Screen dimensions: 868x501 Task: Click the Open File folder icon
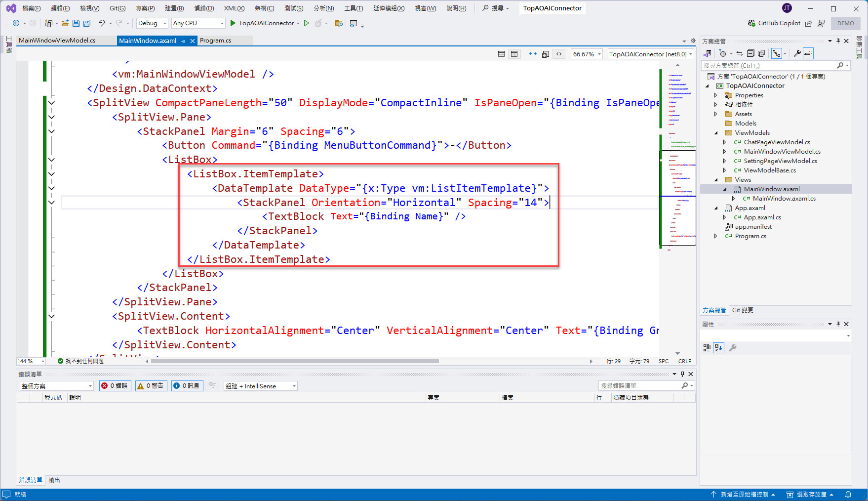(65, 23)
